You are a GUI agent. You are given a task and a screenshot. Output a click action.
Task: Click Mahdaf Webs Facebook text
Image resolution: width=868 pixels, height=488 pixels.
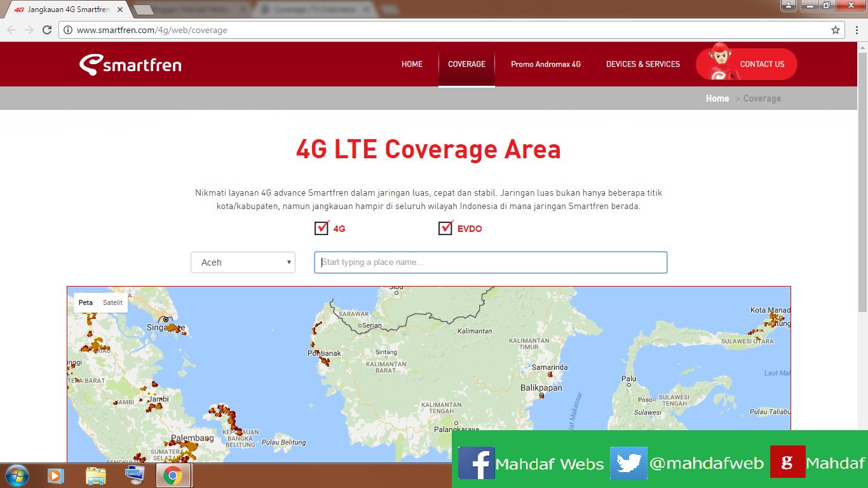point(550,464)
